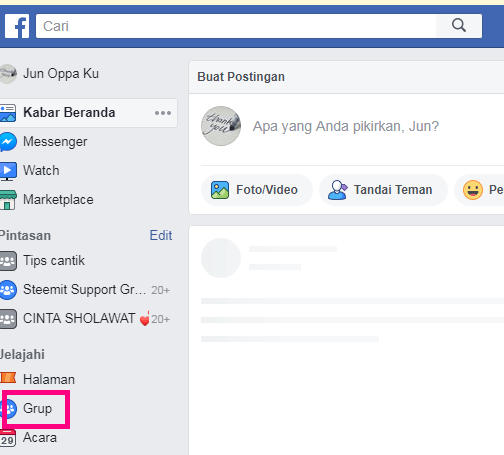Click CINTA SHOLAWAT group icon
Screen dimensions: 504x455
8,319
